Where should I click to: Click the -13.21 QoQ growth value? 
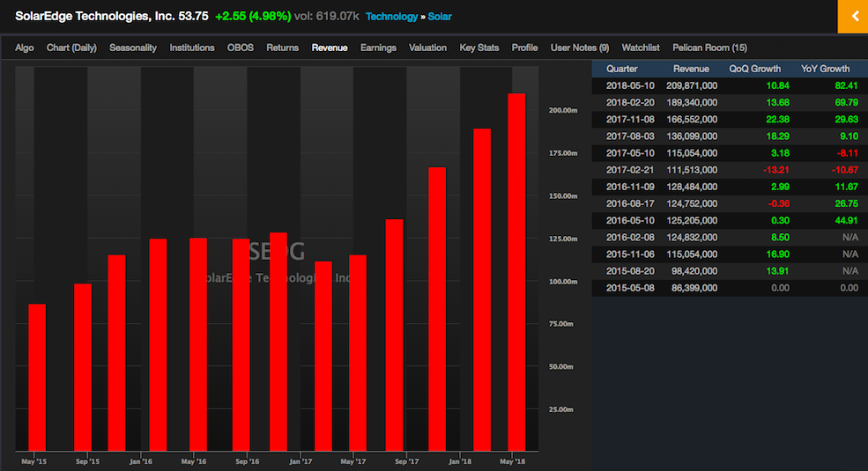775,170
